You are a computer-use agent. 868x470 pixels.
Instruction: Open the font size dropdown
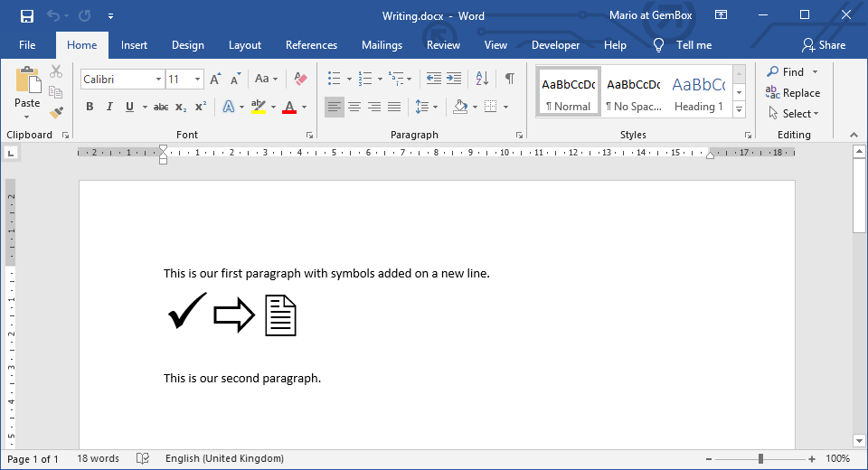pos(198,80)
